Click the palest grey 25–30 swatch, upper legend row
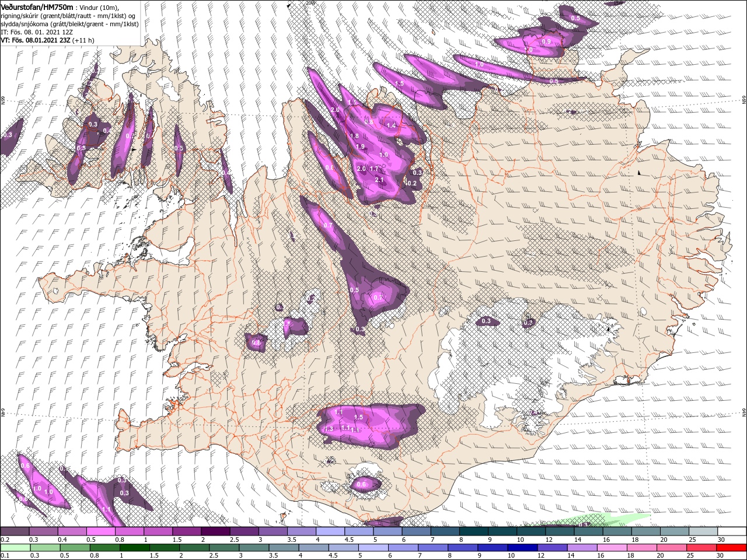The width and height of the screenshot is (747, 560). tap(703, 531)
